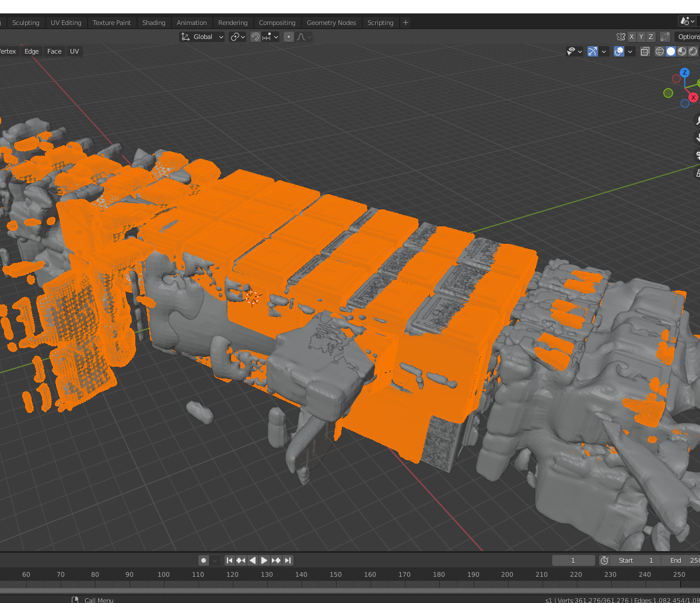Click the red X axis gizmo handle
The image size is (700, 603).
[x=693, y=97]
